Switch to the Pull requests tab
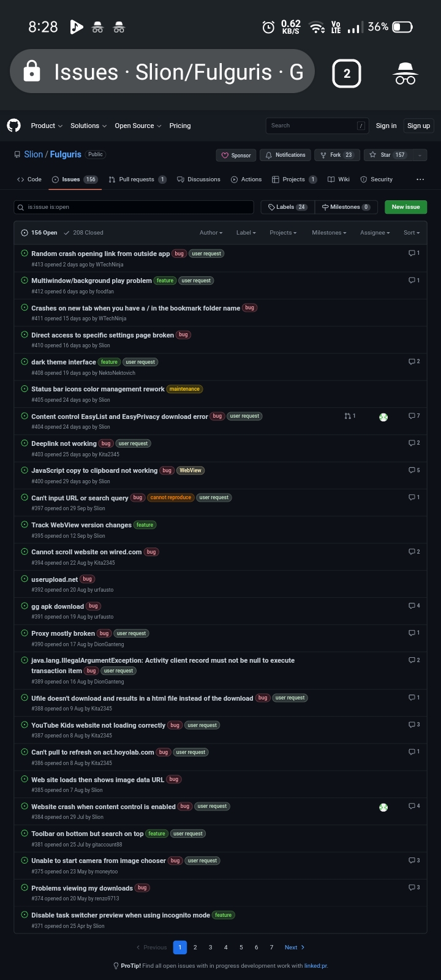The height and width of the screenshot is (980, 441). tap(137, 179)
